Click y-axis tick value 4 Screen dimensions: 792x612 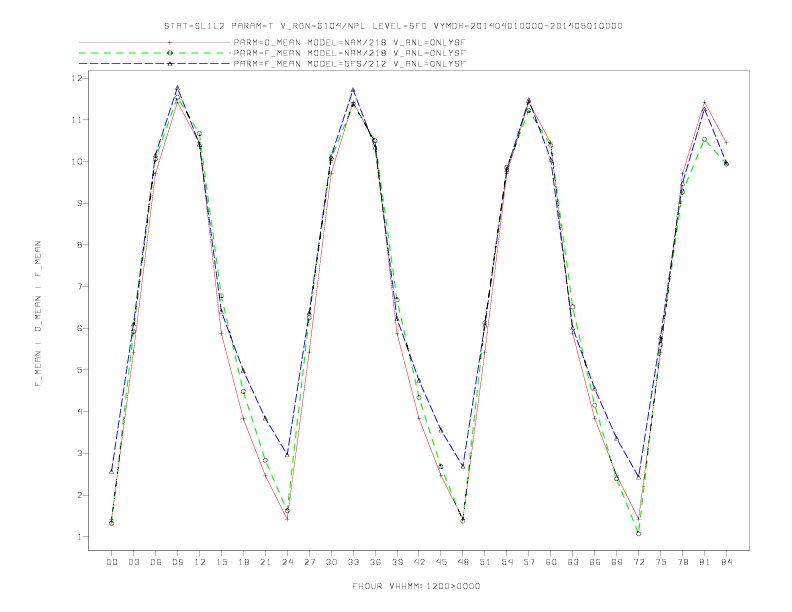(x=79, y=412)
